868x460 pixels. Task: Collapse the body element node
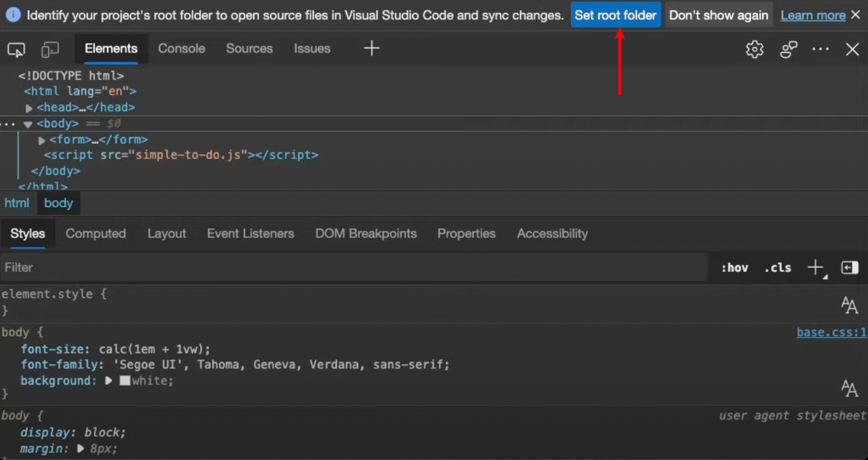click(28, 124)
